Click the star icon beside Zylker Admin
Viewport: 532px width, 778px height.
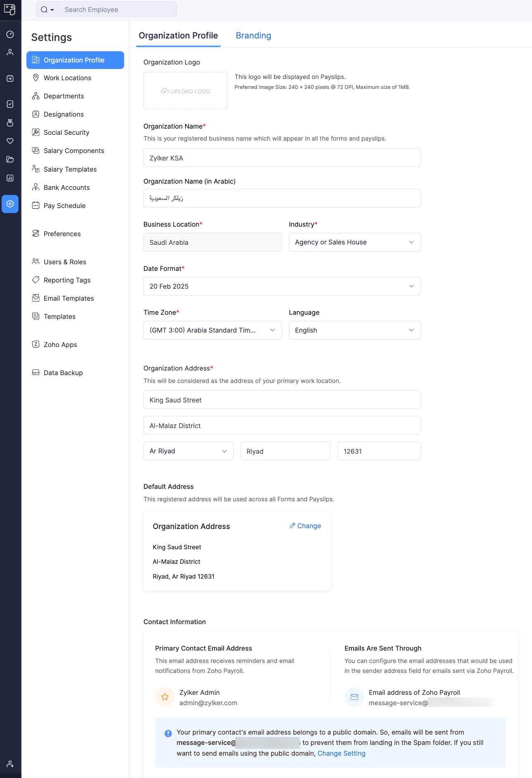click(165, 697)
